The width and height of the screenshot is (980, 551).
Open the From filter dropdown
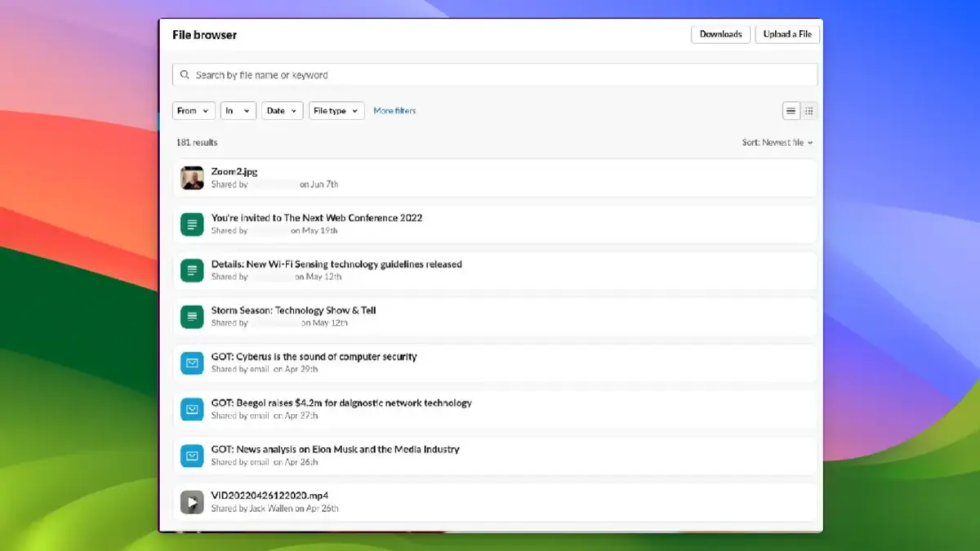pyautogui.click(x=193, y=110)
